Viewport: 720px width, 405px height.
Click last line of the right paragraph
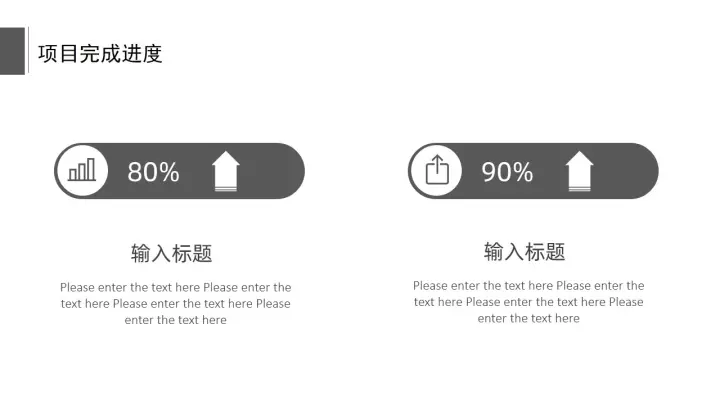tap(529, 318)
